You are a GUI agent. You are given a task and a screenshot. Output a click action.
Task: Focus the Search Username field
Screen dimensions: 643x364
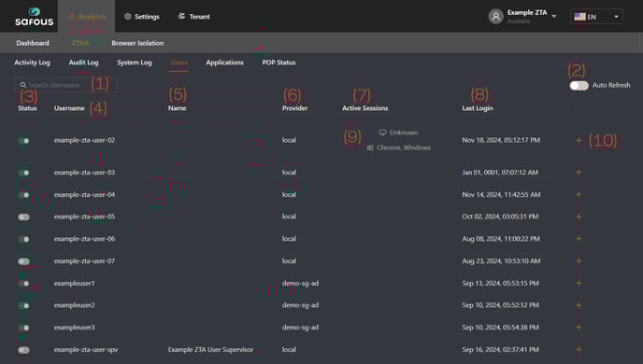coord(65,85)
